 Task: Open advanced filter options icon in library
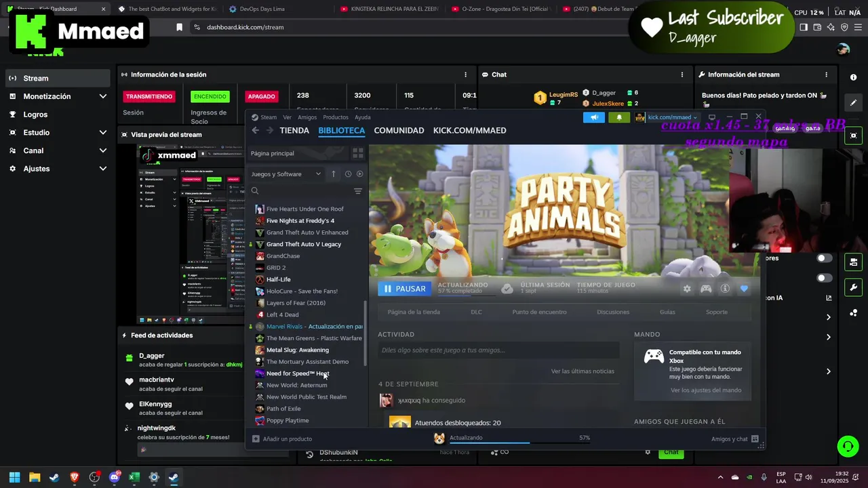[x=358, y=191]
